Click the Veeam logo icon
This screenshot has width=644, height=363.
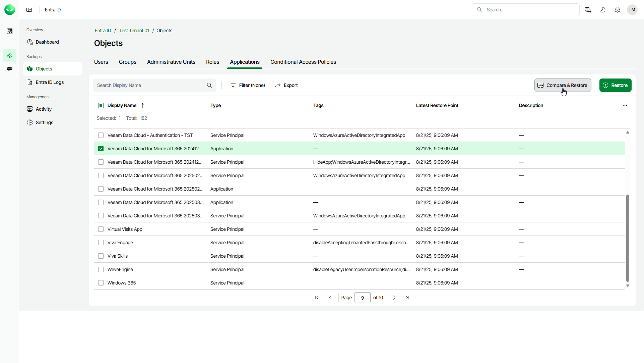(x=10, y=10)
